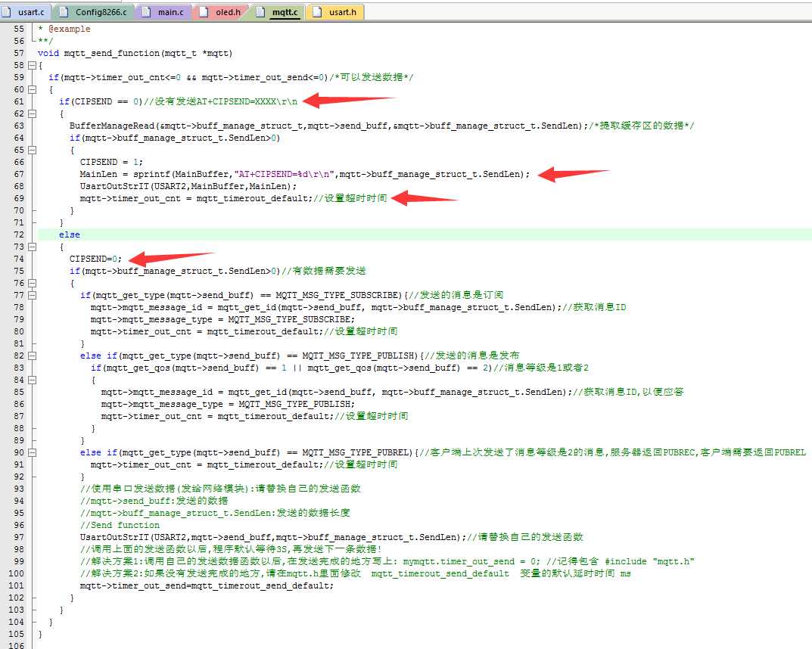Click the "AT+CIPSEND=%d\r\n" string literal
Screen dimensions: 812x649
coord(284,175)
